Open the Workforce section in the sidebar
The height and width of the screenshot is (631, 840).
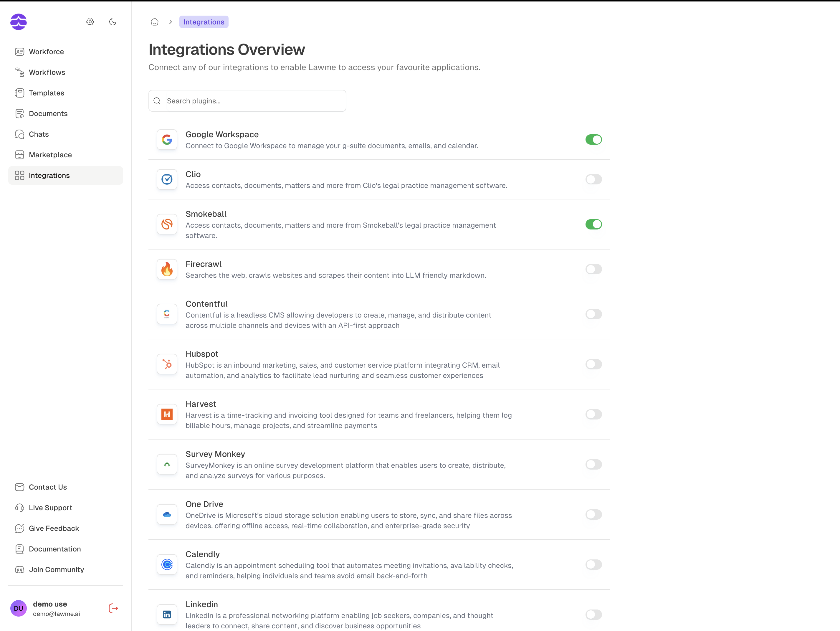[x=46, y=52]
